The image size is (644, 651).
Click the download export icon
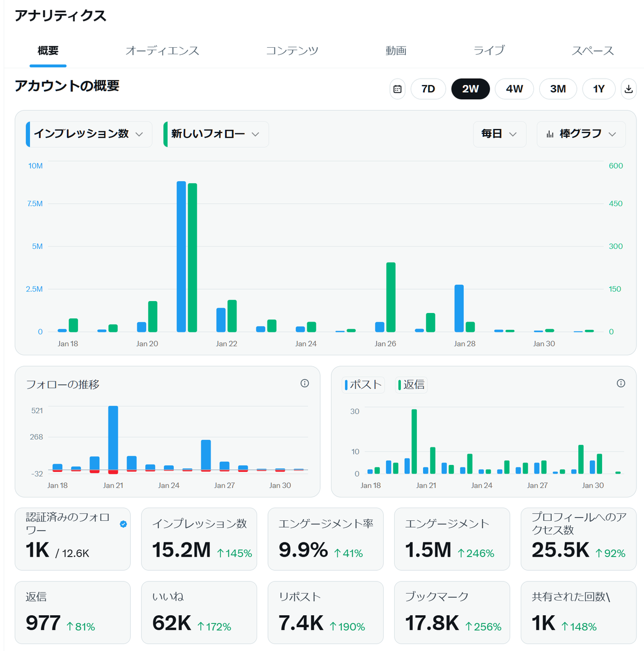[629, 89]
